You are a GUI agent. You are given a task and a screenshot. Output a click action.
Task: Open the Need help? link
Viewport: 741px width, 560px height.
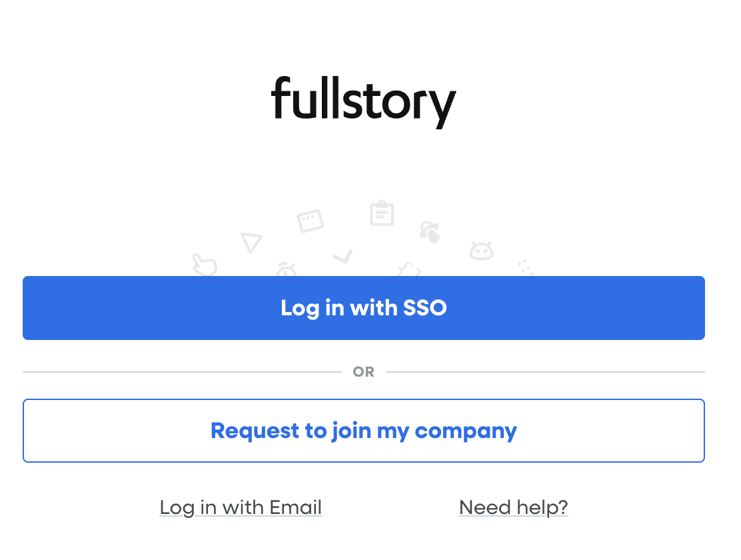click(x=513, y=507)
